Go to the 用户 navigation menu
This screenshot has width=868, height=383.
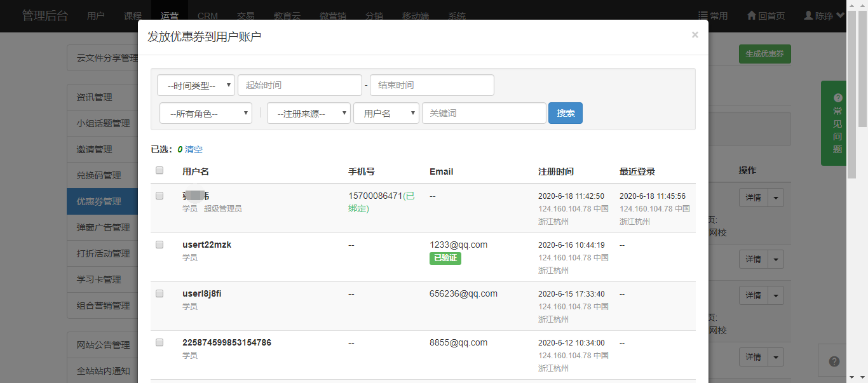[x=96, y=16]
